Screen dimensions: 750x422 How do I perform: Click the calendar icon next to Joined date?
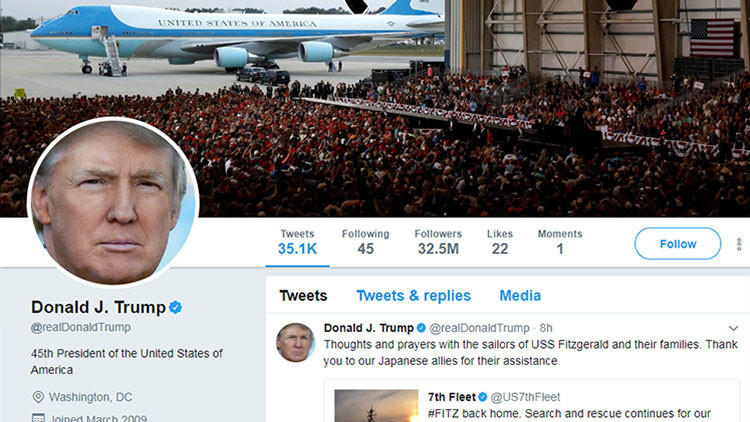coord(37,417)
